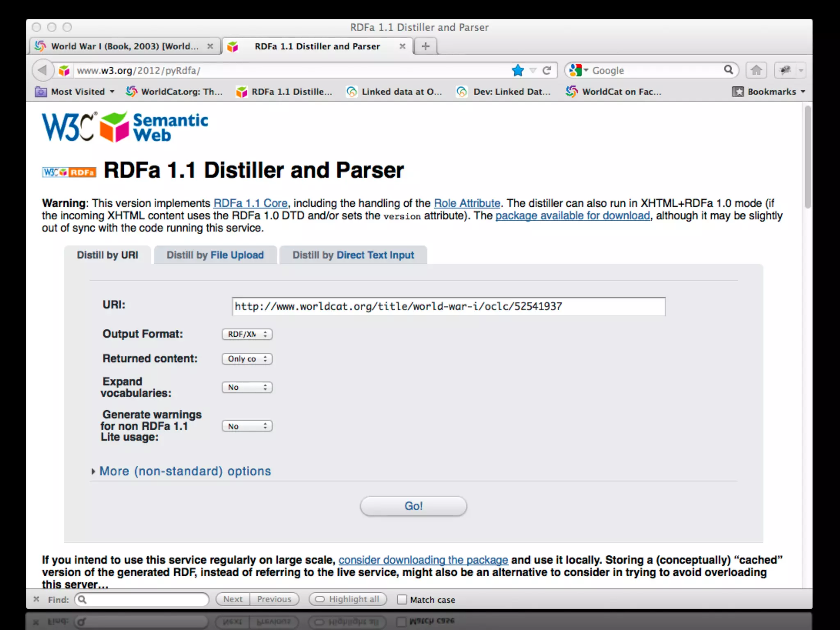Close the find bar with X icon

click(x=36, y=599)
